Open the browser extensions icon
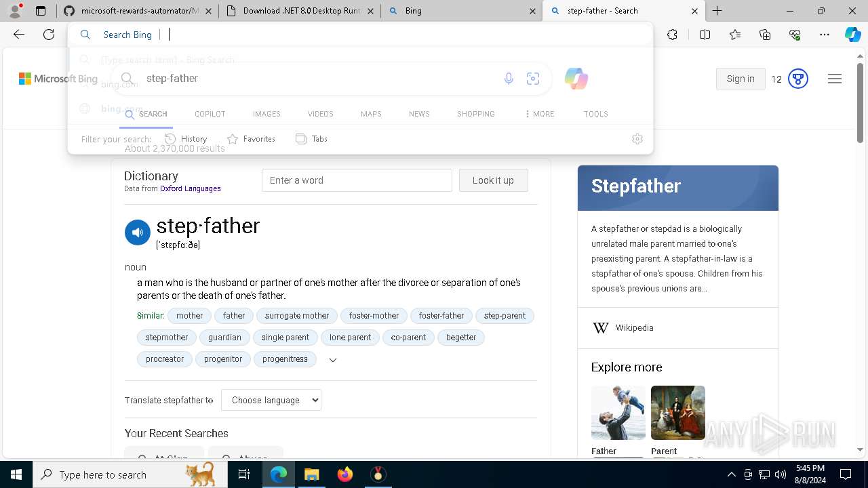The width and height of the screenshot is (868, 488). pyautogui.click(x=672, y=35)
